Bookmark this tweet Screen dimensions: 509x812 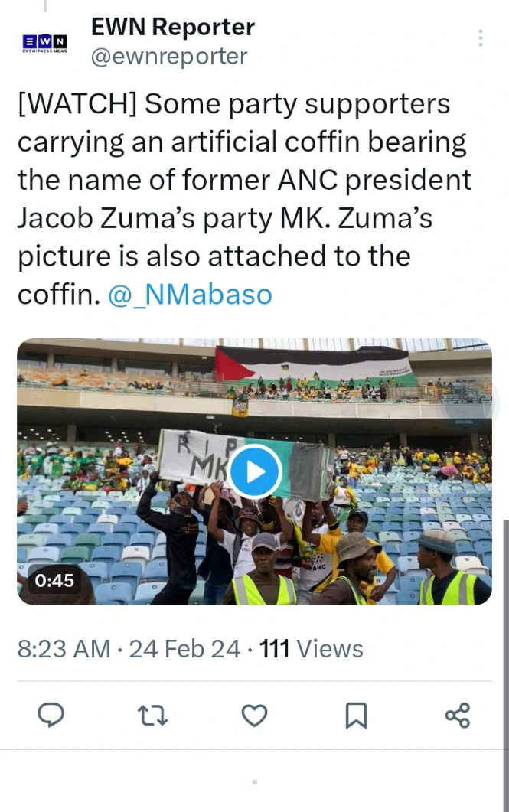[x=356, y=716]
